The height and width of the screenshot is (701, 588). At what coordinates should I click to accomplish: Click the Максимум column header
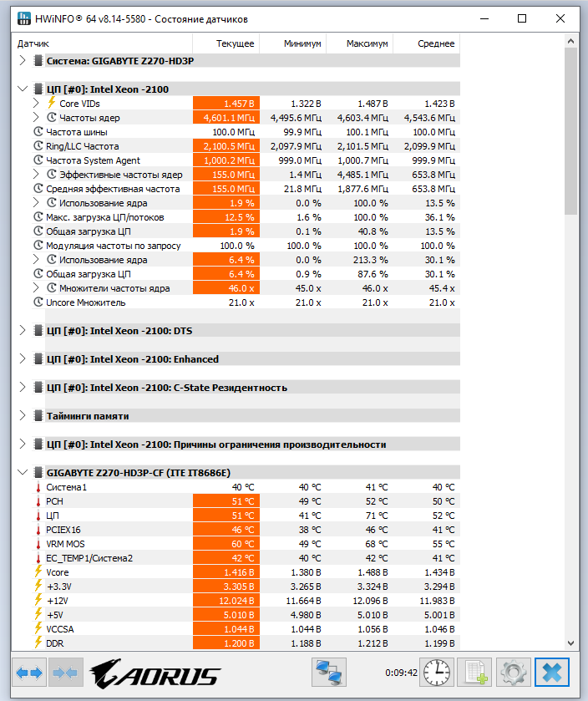point(360,43)
